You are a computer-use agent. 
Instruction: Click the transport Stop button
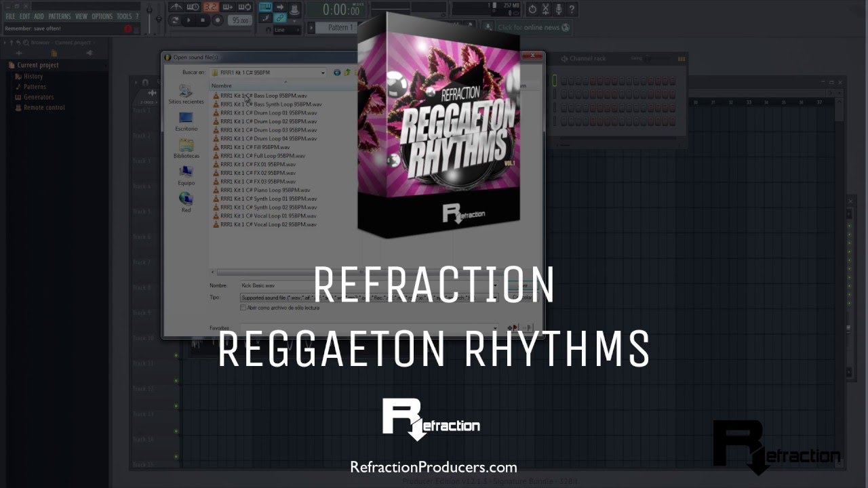tap(203, 20)
